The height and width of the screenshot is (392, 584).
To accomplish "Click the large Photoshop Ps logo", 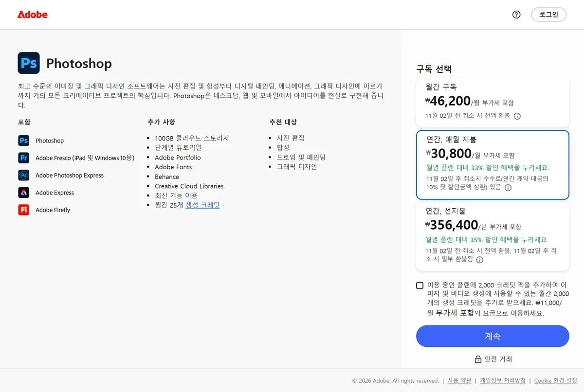I will [x=29, y=63].
